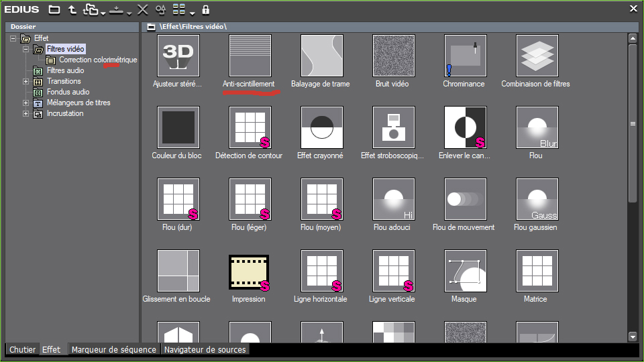Pick the Flou gaussien filter
The height and width of the screenshot is (362, 644).
click(537, 199)
